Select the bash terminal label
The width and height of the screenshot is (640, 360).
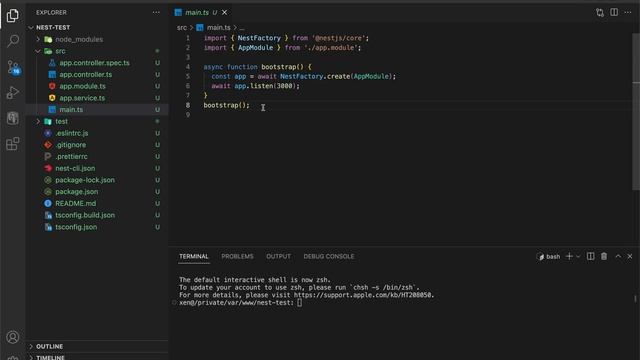point(549,257)
